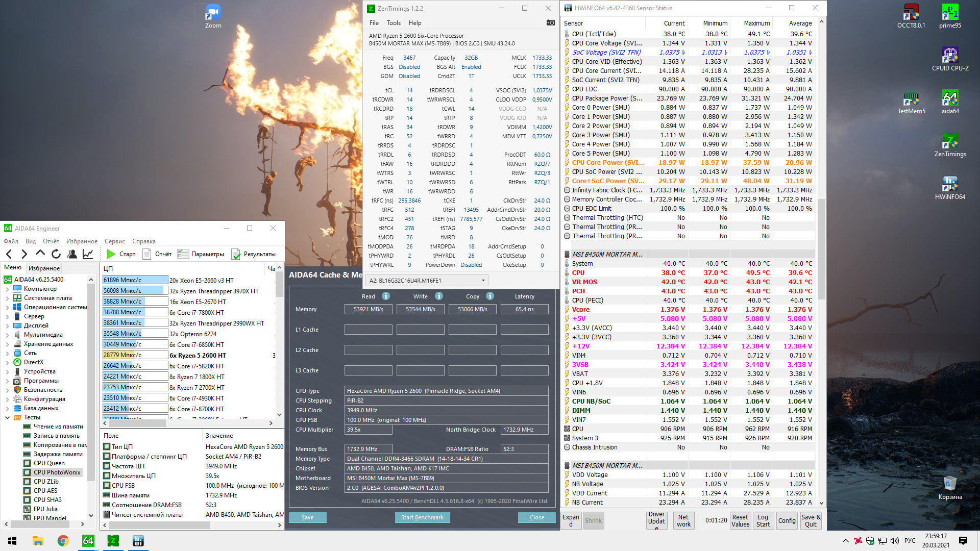The height and width of the screenshot is (551, 980).
Task: Click HWiNFO icon in Windows taskbar
Action: (x=138, y=541)
